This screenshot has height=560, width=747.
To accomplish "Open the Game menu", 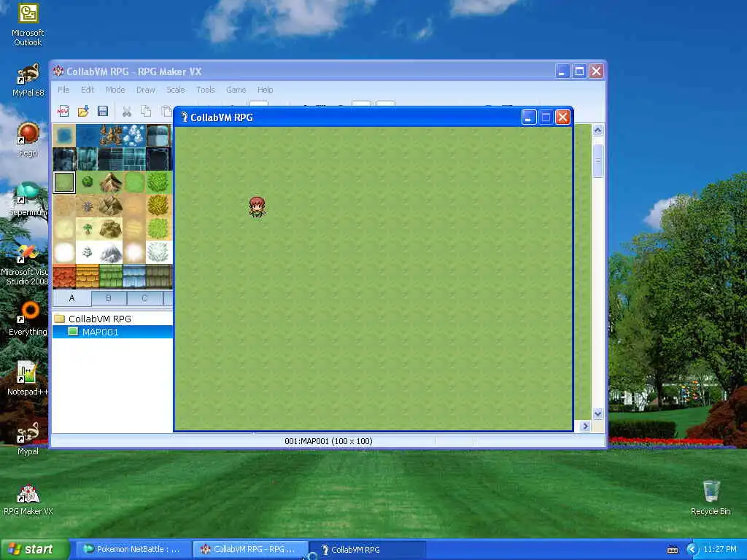I will [236, 90].
